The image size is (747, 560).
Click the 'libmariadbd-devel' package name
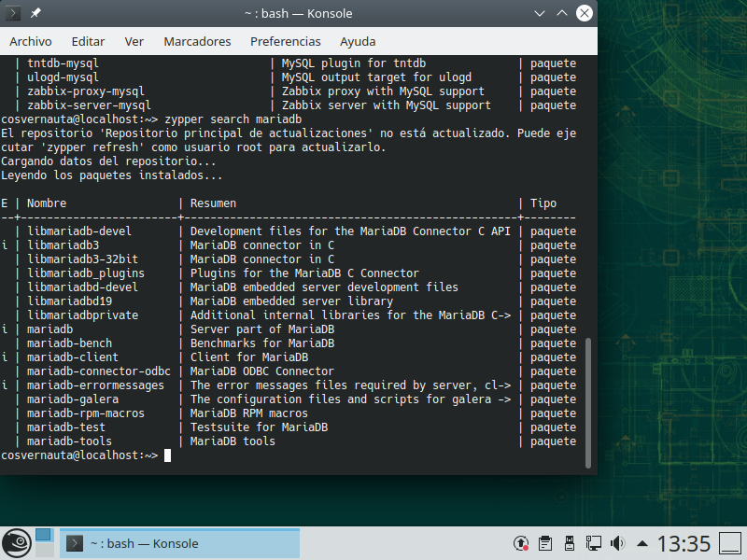click(82, 287)
